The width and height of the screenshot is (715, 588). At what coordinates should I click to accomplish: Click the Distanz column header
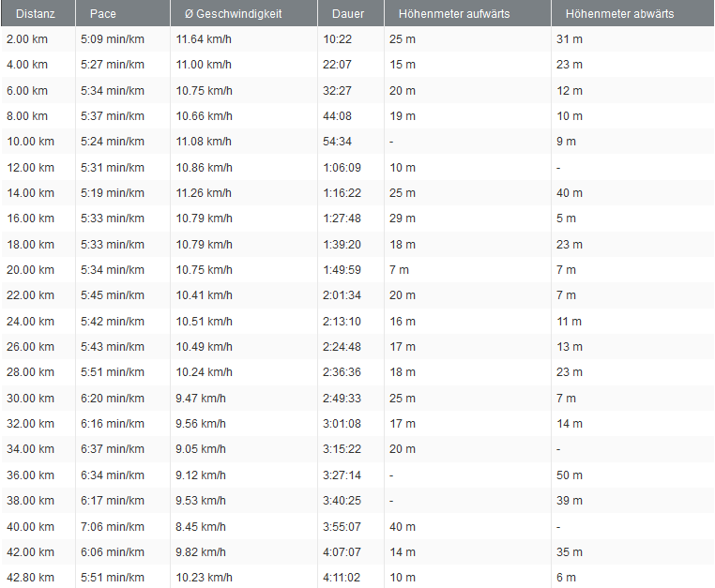[36, 14]
